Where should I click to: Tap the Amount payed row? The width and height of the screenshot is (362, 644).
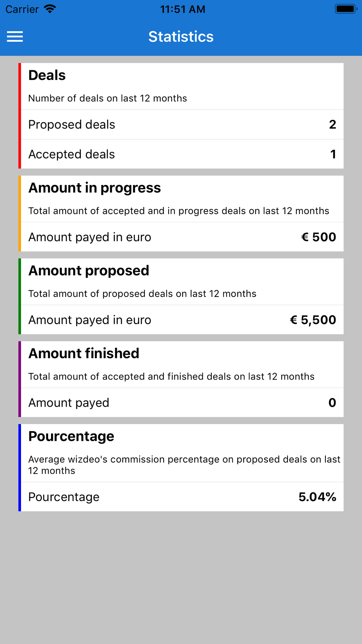click(x=181, y=403)
